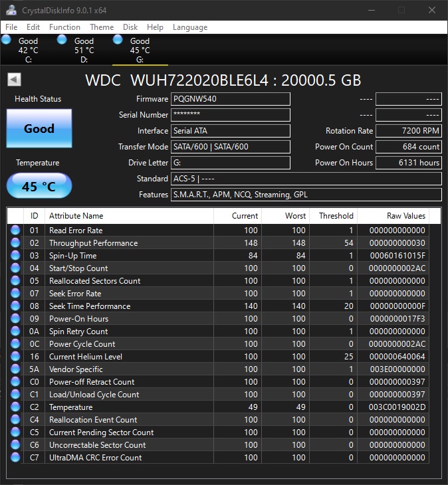Click the Features field listing S.M.A.R.T.

pos(306,195)
